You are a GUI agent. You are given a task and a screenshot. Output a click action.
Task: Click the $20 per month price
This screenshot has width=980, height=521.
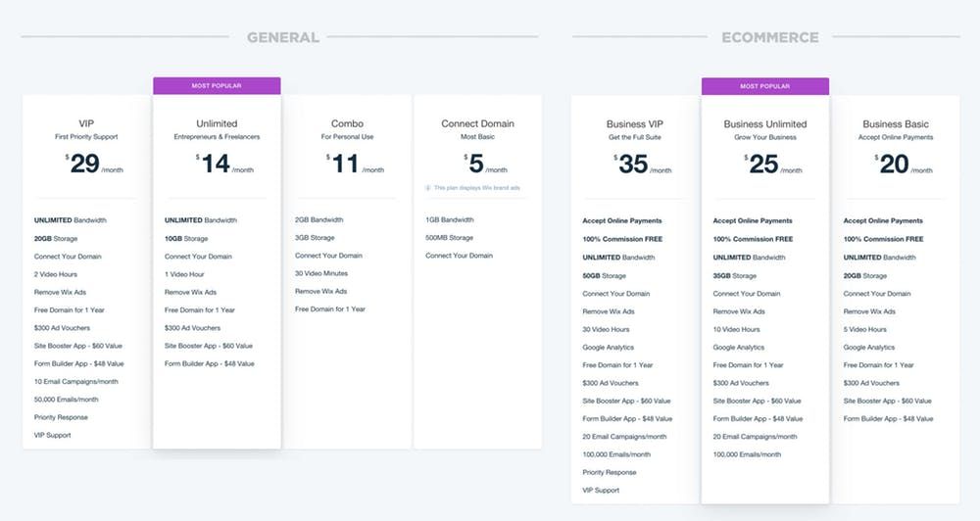click(904, 165)
